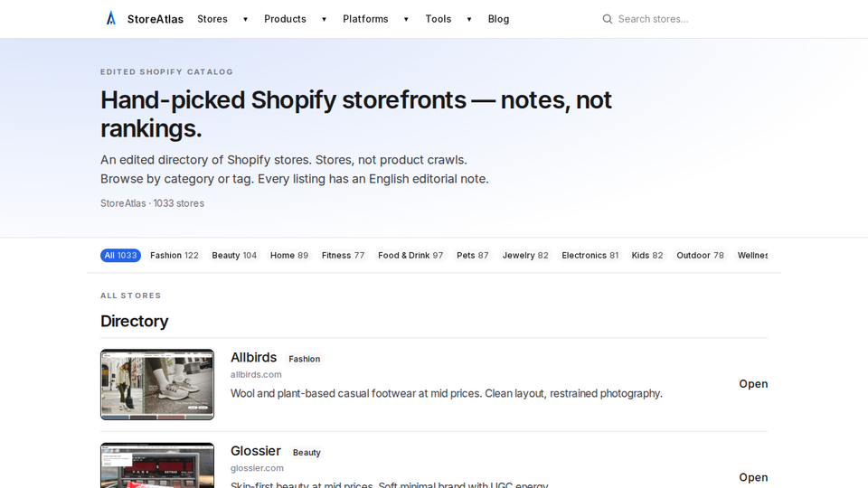Go to the Blog page
The image size is (868, 488).
click(498, 19)
